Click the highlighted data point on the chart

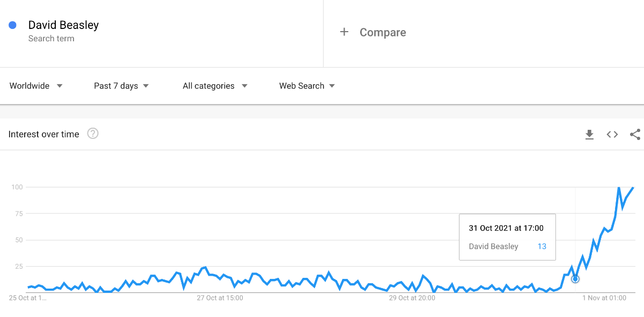(575, 279)
